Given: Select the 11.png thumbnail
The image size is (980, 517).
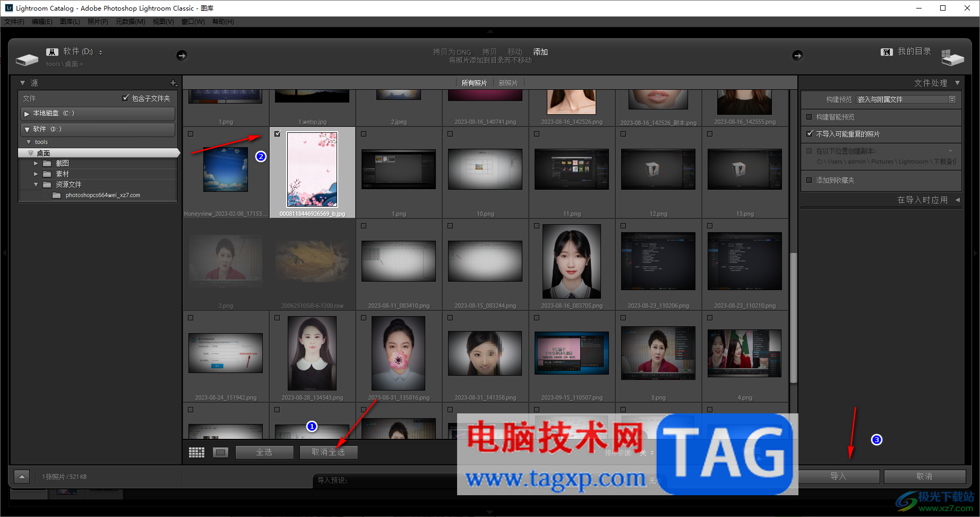Looking at the screenshot, I should tap(572, 169).
